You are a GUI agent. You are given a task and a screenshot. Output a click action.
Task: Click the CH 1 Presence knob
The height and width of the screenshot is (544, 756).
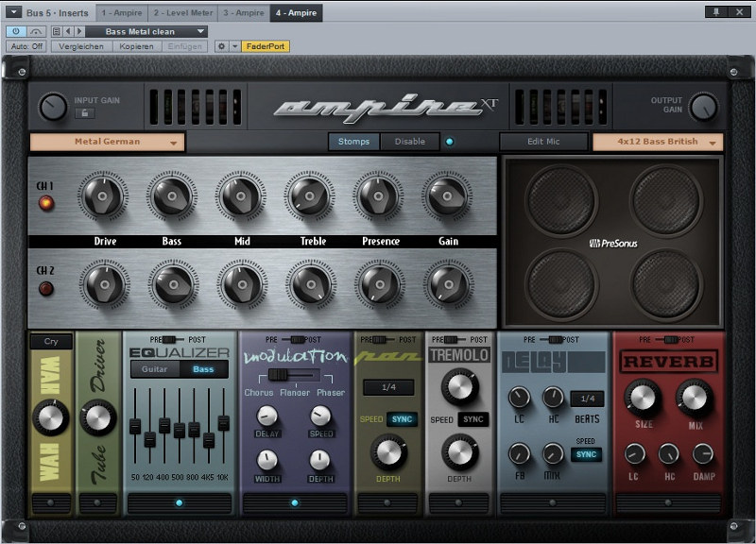(379, 196)
